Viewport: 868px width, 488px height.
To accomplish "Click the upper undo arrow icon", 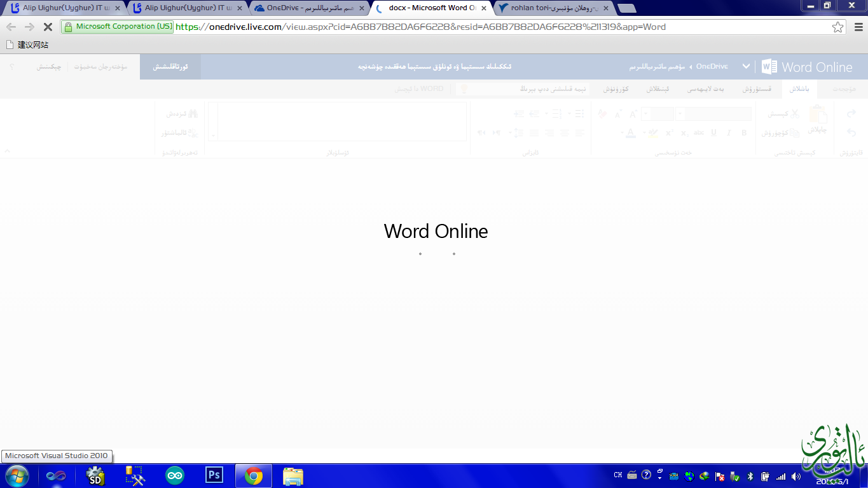I will 852,113.
